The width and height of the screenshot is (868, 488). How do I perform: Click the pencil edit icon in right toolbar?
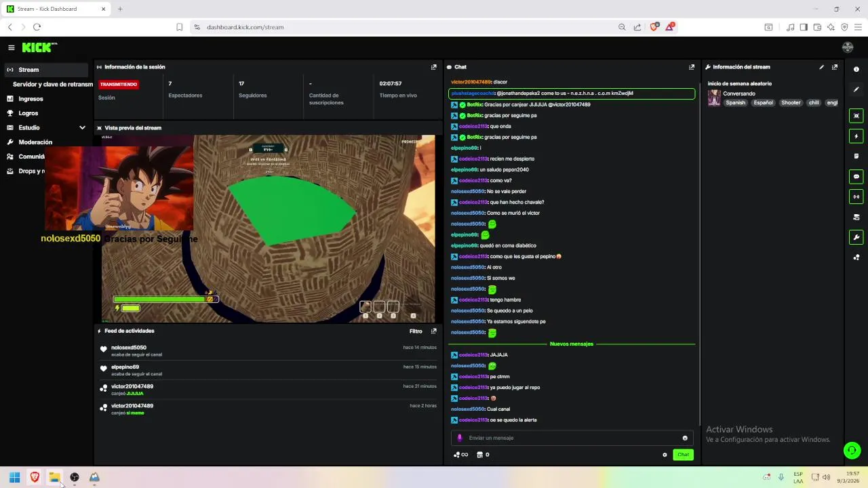click(856, 90)
